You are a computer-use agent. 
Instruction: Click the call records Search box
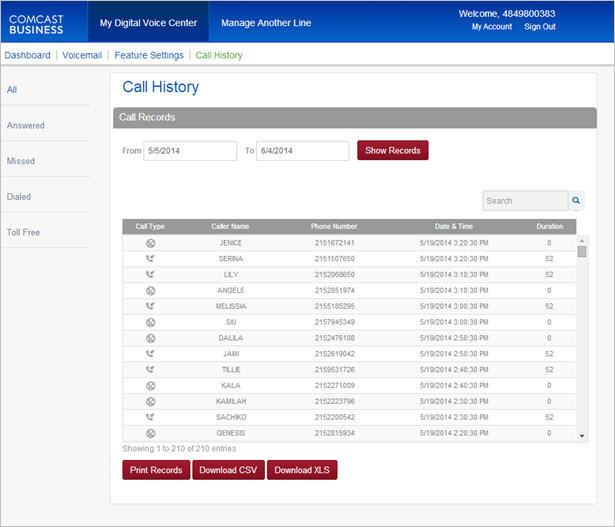point(526,201)
